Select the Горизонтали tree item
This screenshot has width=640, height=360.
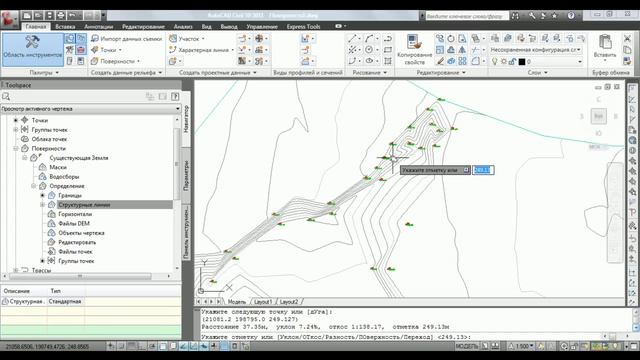[x=75, y=214]
